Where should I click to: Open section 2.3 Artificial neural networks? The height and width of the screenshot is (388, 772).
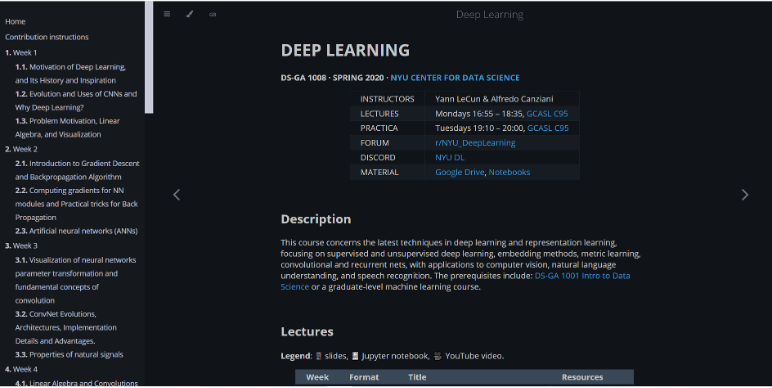[x=76, y=231]
